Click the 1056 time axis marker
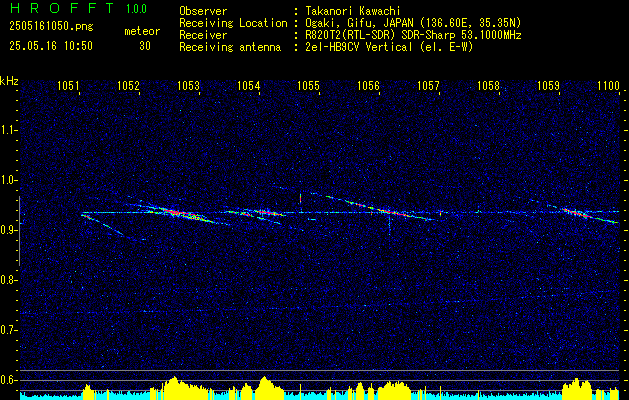Screen dimensions: 629x400 pyautogui.click(x=368, y=85)
